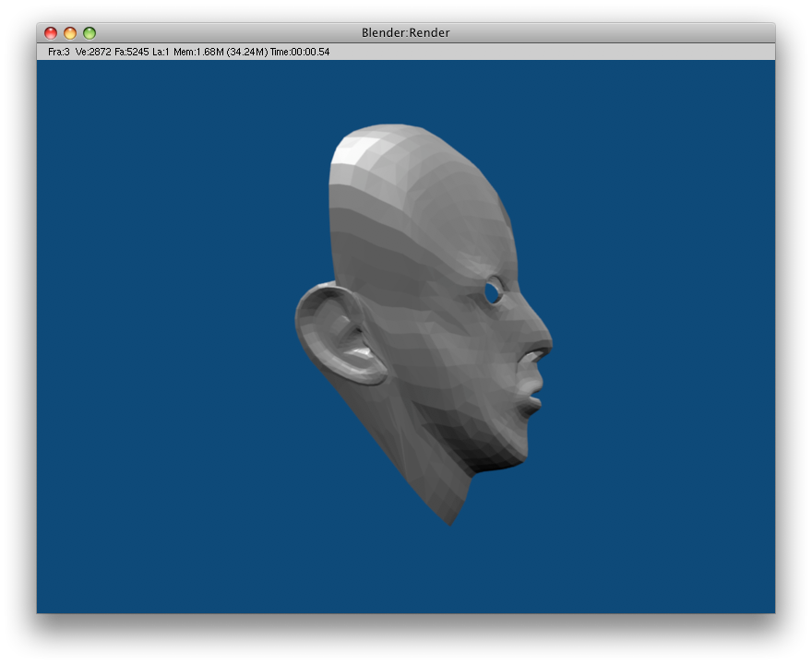Click the Time:00:00.54 render time
The width and height of the screenshot is (812, 664).
click(300, 52)
